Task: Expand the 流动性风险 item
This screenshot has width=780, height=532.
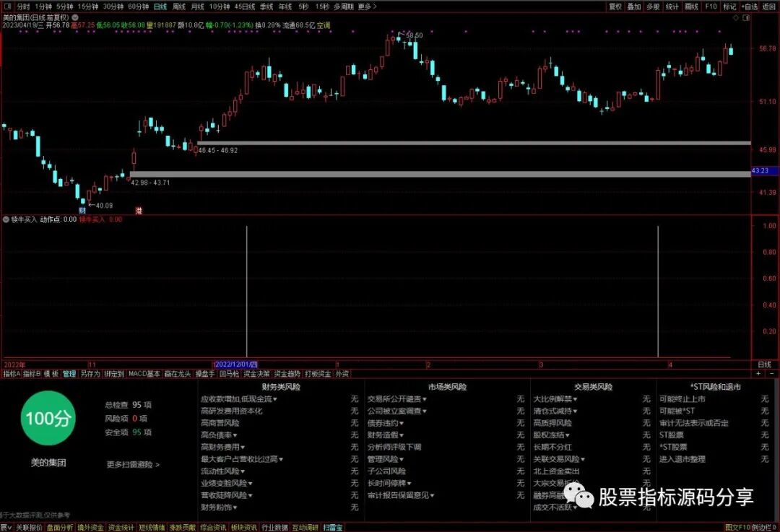Action: (x=223, y=471)
